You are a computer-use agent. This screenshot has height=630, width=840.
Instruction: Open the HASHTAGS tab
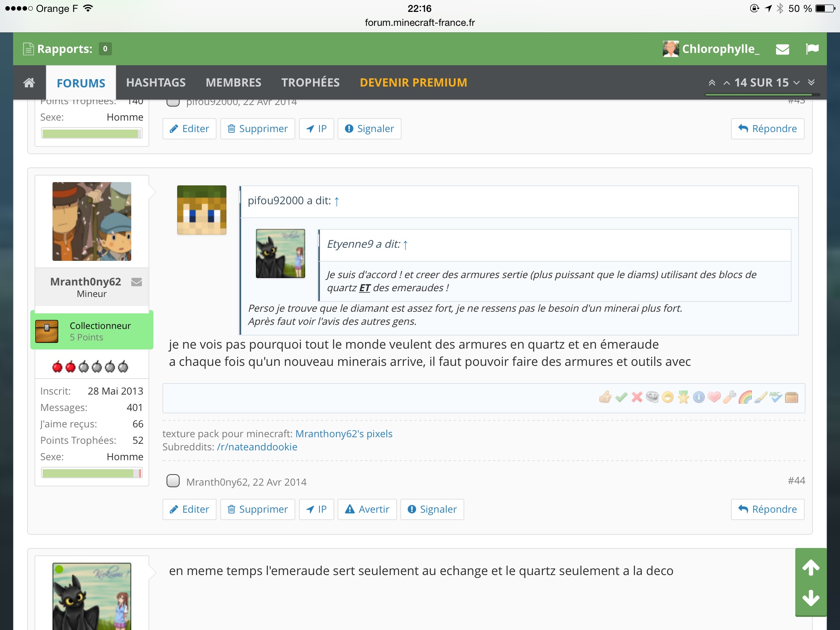[x=156, y=82]
